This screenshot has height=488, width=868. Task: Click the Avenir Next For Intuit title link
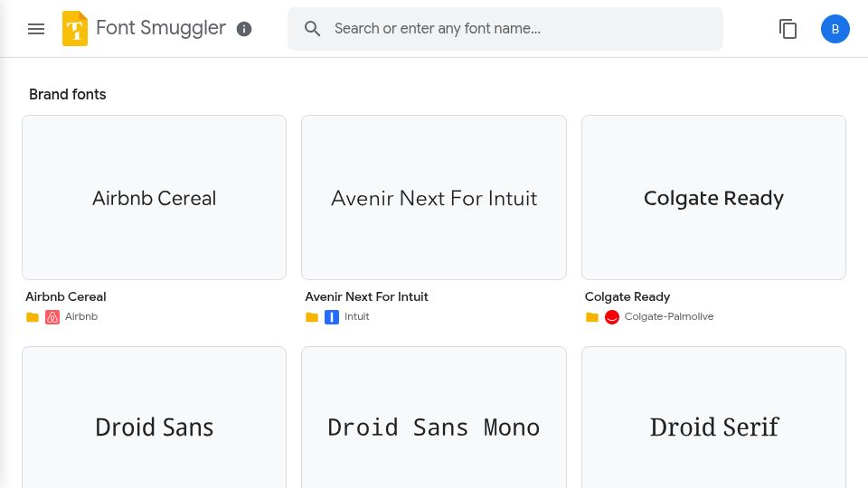point(366,296)
